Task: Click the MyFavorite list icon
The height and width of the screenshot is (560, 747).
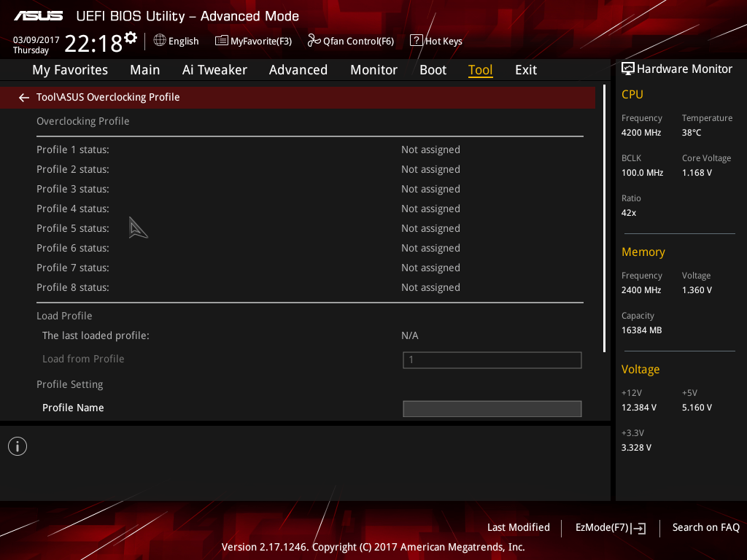Action: (x=222, y=41)
